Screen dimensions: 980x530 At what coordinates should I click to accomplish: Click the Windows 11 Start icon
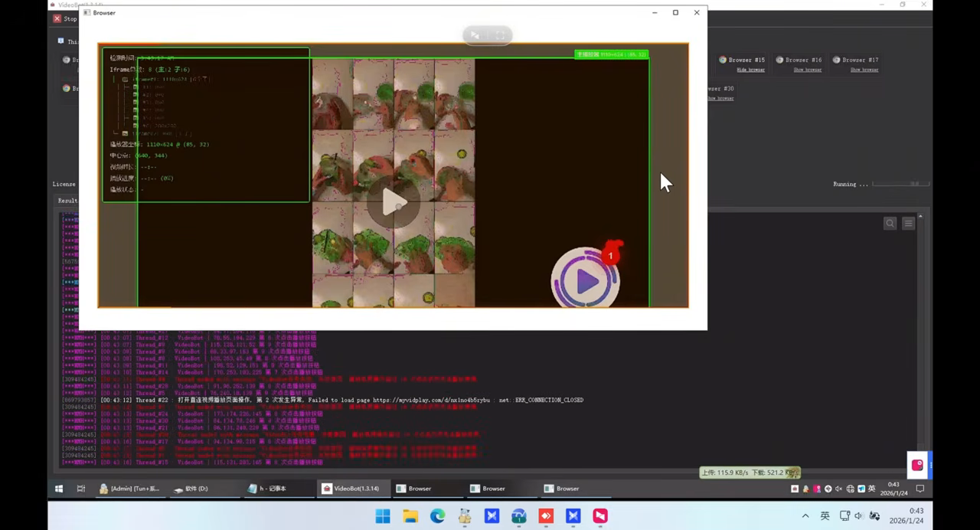click(383, 516)
